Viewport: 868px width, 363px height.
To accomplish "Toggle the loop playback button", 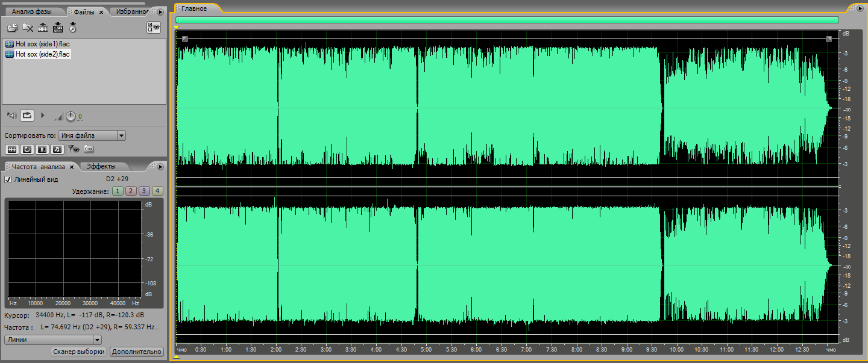I will pos(27,115).
